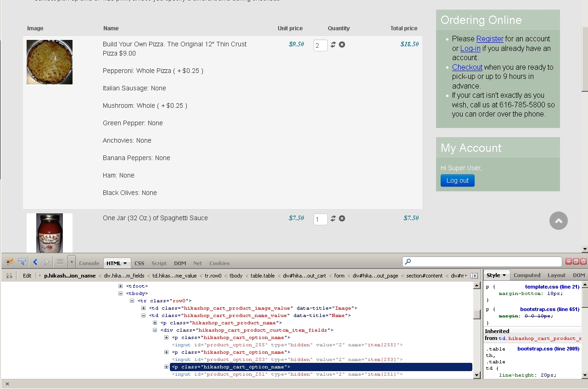Click the pizza quantity input field
Viewport: 588px width, 389px height.
tap(320, 45)
